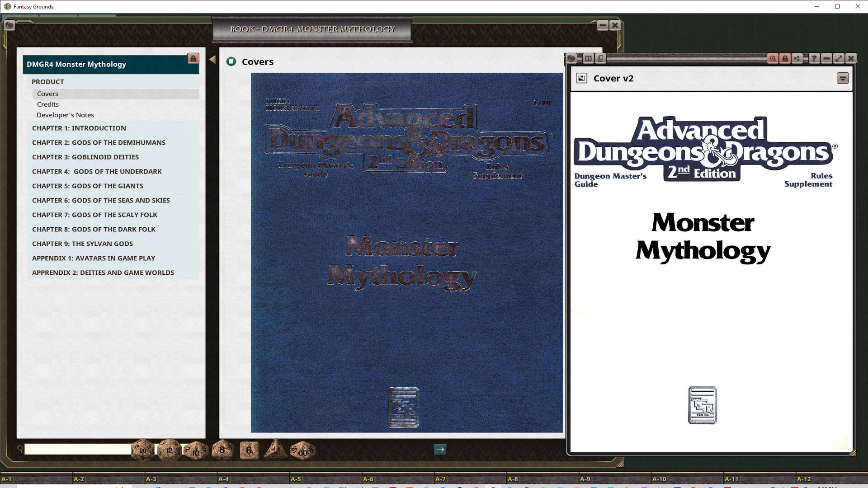Pick the d12 die
The image size is (868, 488).
point(169,450)
